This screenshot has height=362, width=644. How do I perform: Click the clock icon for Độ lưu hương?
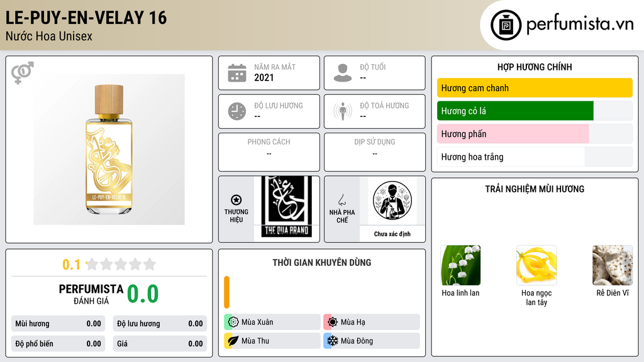(237, 111)
